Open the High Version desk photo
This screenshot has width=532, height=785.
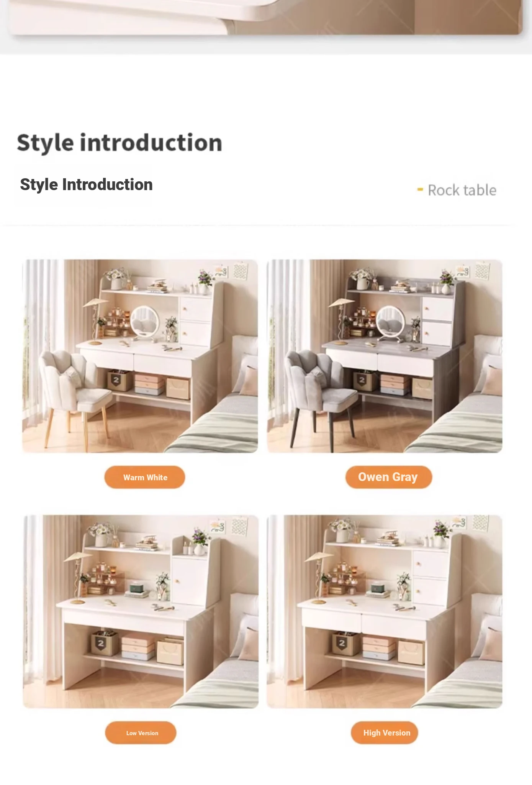click(385, 611)
